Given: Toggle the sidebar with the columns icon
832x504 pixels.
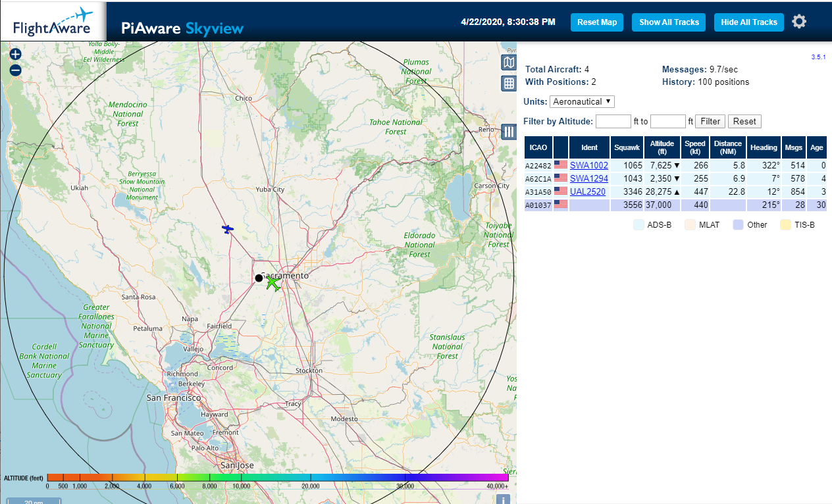Looking at the screenshot, I should 508,132.
